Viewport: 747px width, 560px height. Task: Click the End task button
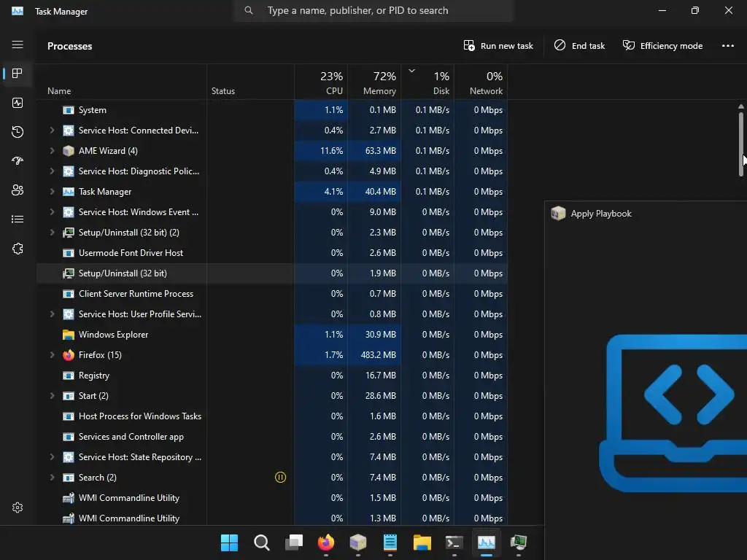(x=579, y=46)
